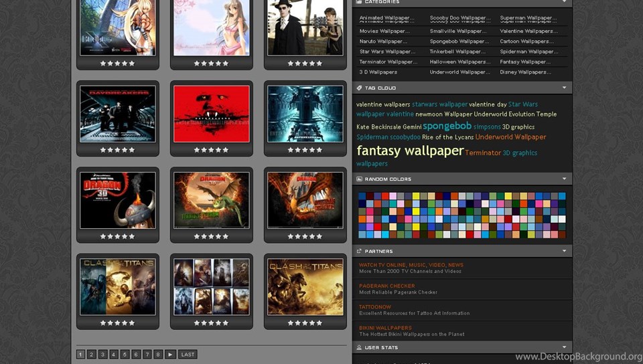Open Fantasy Wallpaper category link
Viewport: 643px width, 364px height.
[x=525, y=62]
